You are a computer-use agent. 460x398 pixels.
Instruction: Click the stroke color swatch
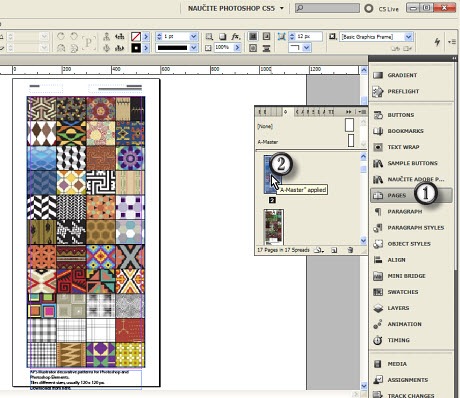[136, 48]
